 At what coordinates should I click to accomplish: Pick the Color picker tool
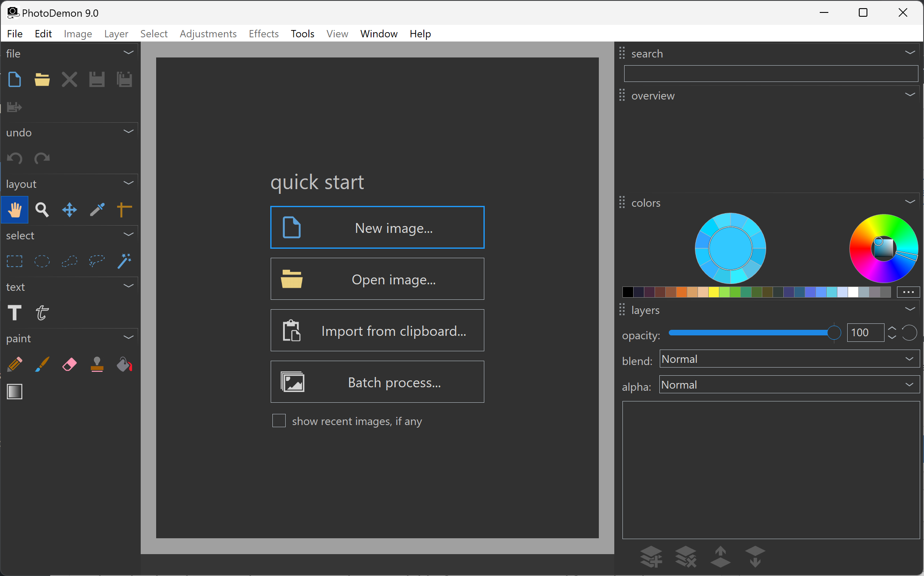click(x=97, y=210)
